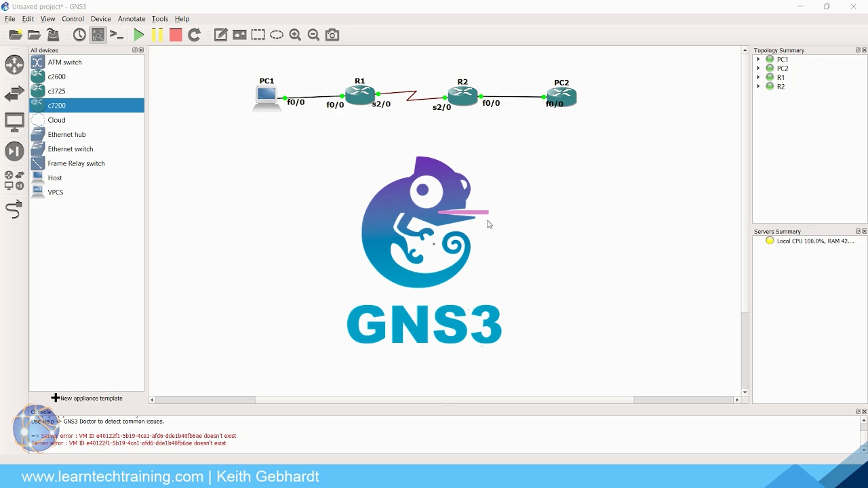
Task: Open the Edit menu
Action: point(28,19)
